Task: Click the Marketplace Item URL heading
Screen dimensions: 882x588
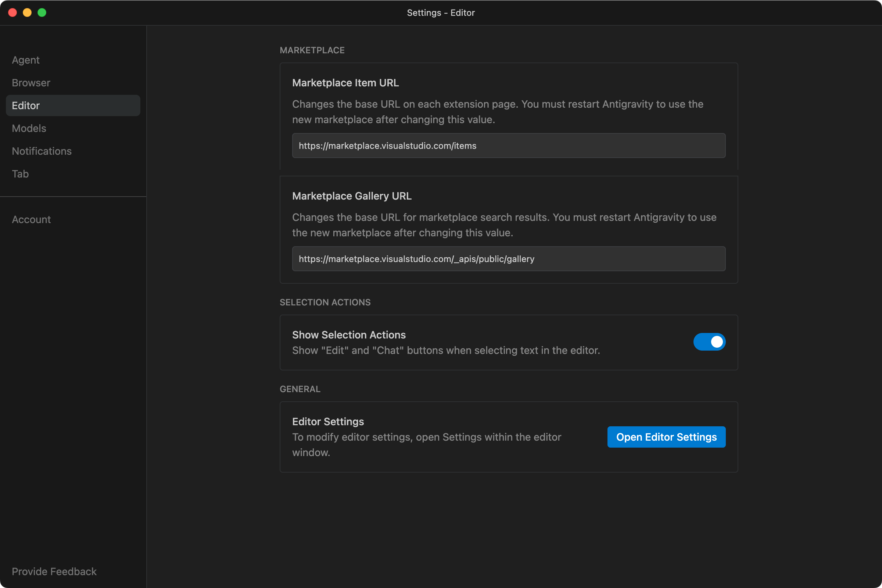Action: click(x=345, y=83)
